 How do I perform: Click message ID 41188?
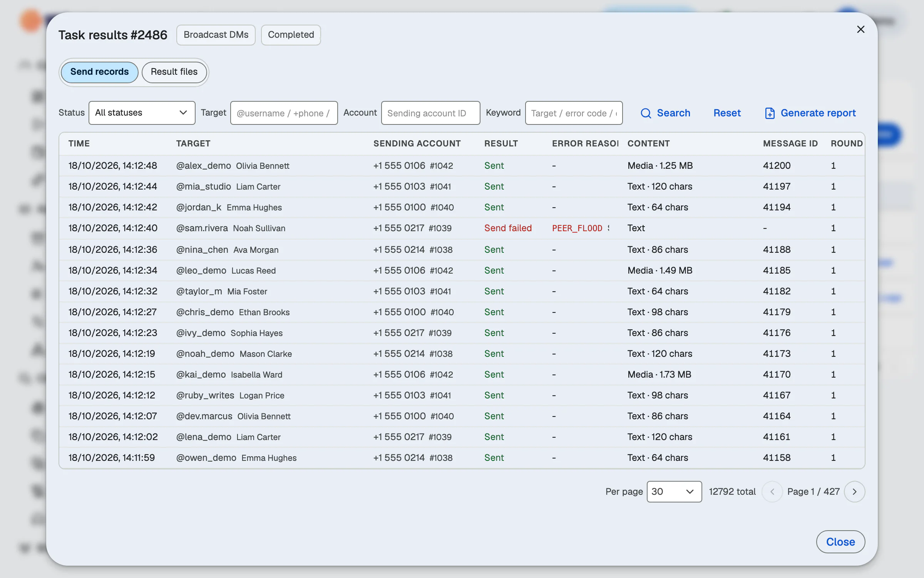[x=777, y=250]
